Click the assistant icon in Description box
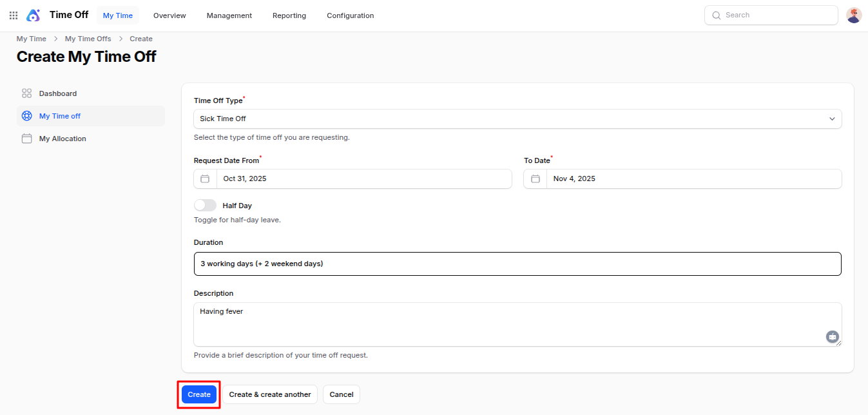The image size is (868, 415). pos(833,336)
